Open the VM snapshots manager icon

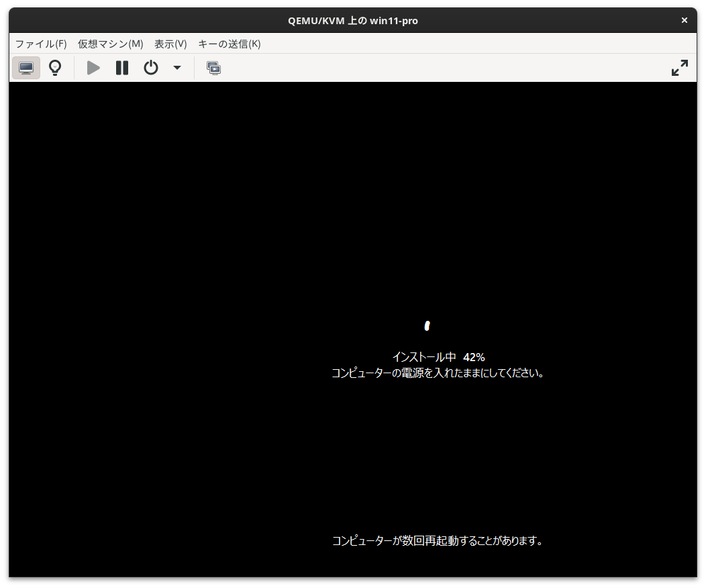coord(213,67)
